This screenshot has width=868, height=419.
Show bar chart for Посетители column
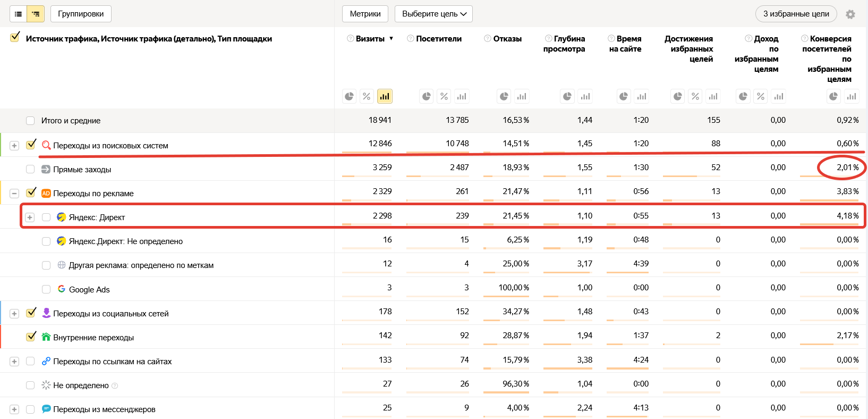462,96
